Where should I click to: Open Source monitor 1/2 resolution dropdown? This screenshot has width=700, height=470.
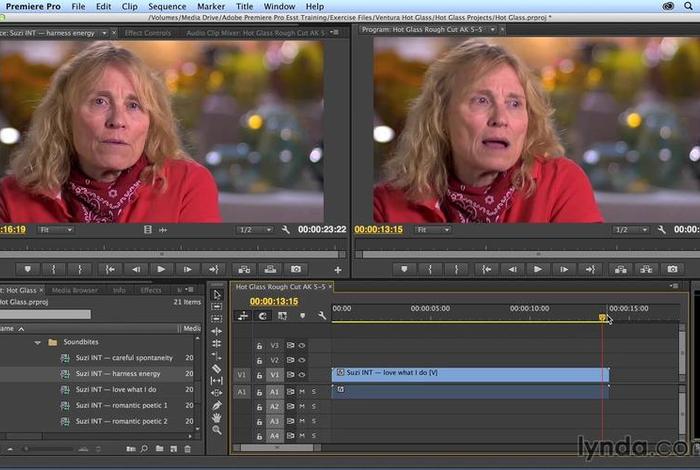click(x=254, y=229)
